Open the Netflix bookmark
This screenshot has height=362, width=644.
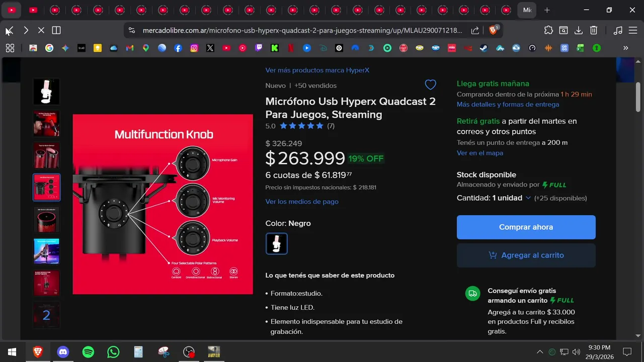coord(291,48)
